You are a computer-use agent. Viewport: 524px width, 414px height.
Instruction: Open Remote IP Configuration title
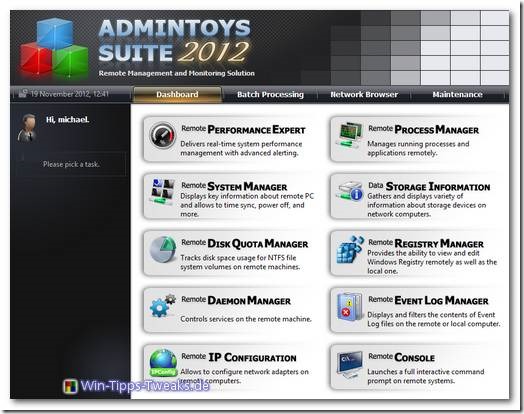click(239, 357)
